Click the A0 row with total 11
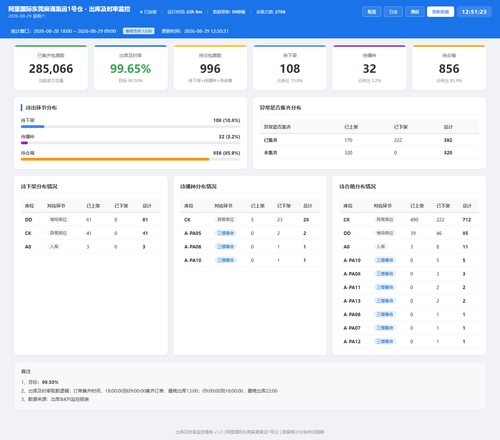This screenshot has width=500, height=440. [409, 247]
